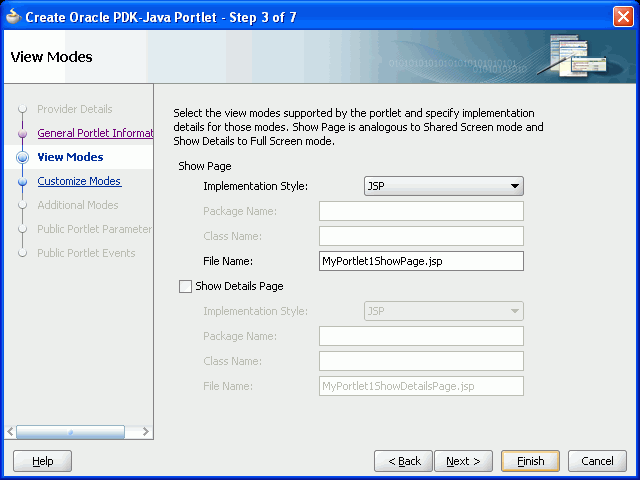The image size is (640, 480).
Task: Click the Java cup title bar icon
Action: click(x=13, y=16)
